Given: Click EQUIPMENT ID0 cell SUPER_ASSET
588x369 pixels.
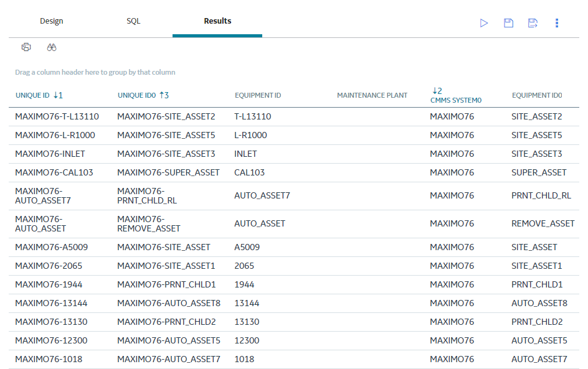Looking at the screenshot, I should point(539,173).
